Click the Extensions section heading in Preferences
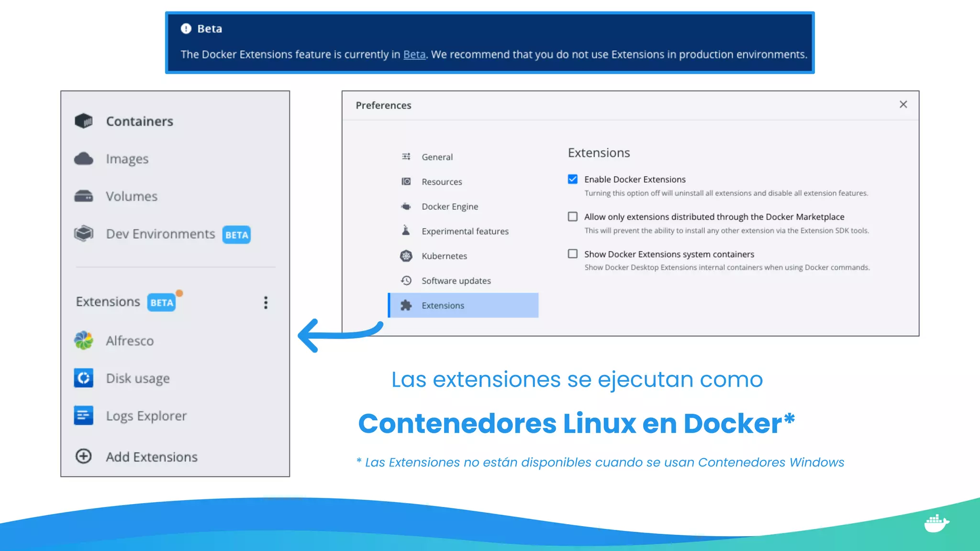980x551 pixels. (x=599, y=153)
